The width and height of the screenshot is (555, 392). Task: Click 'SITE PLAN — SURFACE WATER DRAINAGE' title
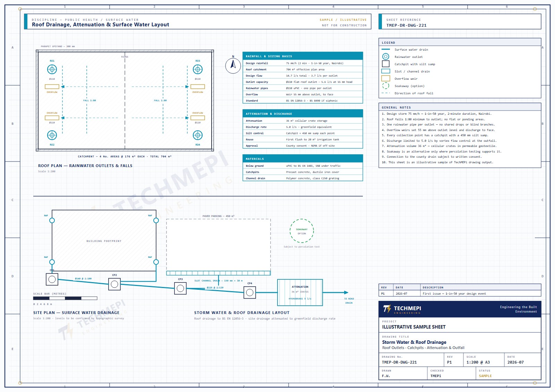tap(76, 313)
